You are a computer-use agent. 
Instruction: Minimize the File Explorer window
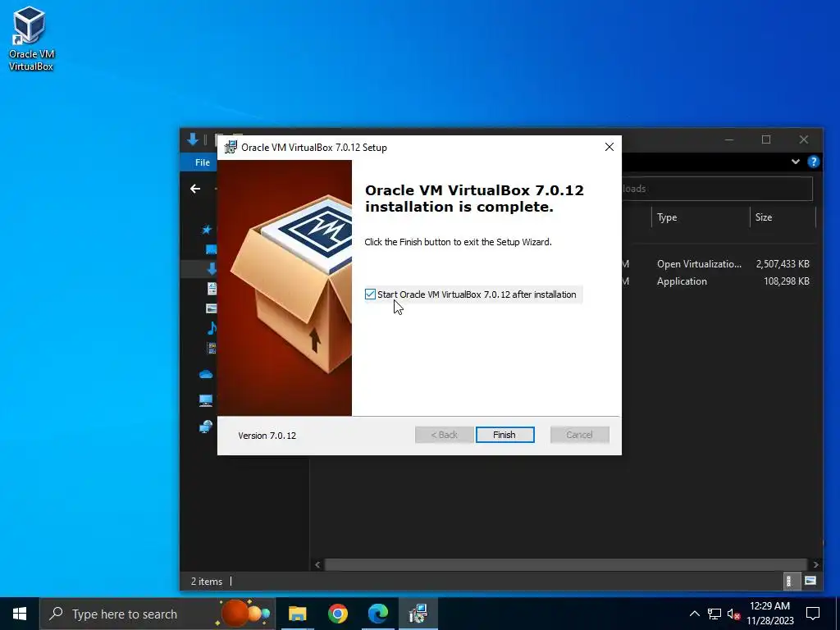(729, 139)
